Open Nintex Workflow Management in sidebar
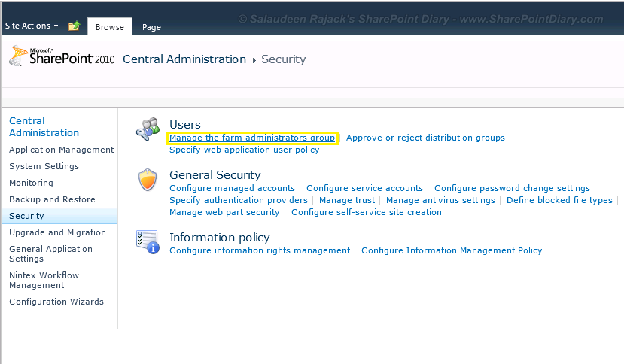The width and height of the screenshot is (624, 364). tap(44, 280)
